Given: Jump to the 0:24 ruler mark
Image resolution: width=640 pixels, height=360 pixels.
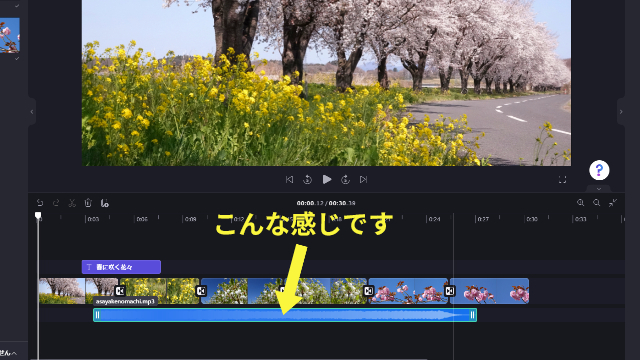Looking at the screenshot, I should point(434,219).
